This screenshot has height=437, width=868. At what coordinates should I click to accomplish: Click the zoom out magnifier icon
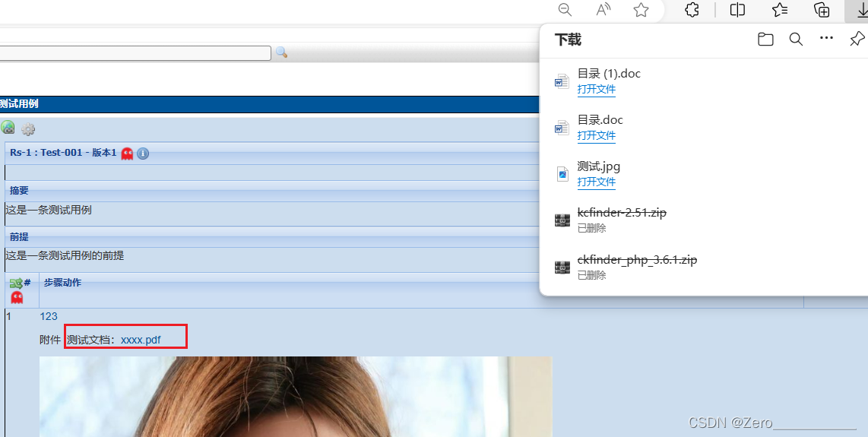click(565, 10)
